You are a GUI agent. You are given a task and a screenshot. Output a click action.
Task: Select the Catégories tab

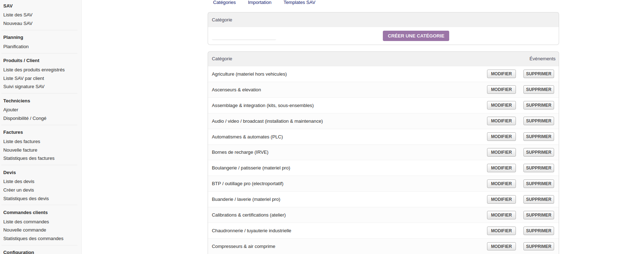point(224,2)
